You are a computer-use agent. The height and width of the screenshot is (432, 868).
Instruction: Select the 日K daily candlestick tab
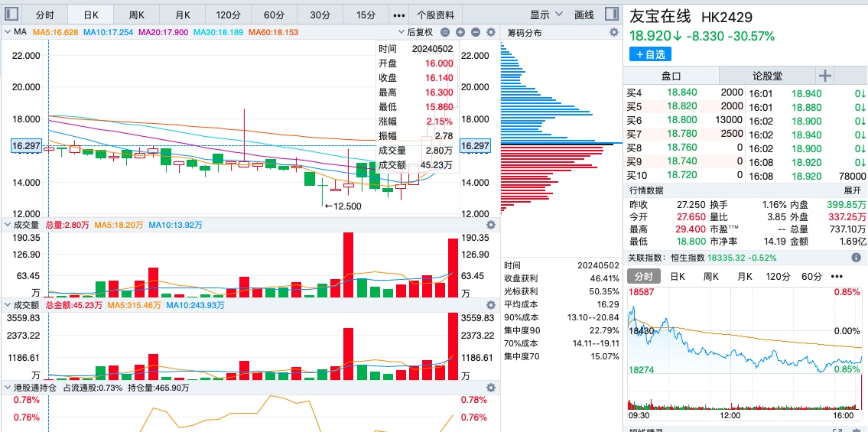[x=91, y=15]
